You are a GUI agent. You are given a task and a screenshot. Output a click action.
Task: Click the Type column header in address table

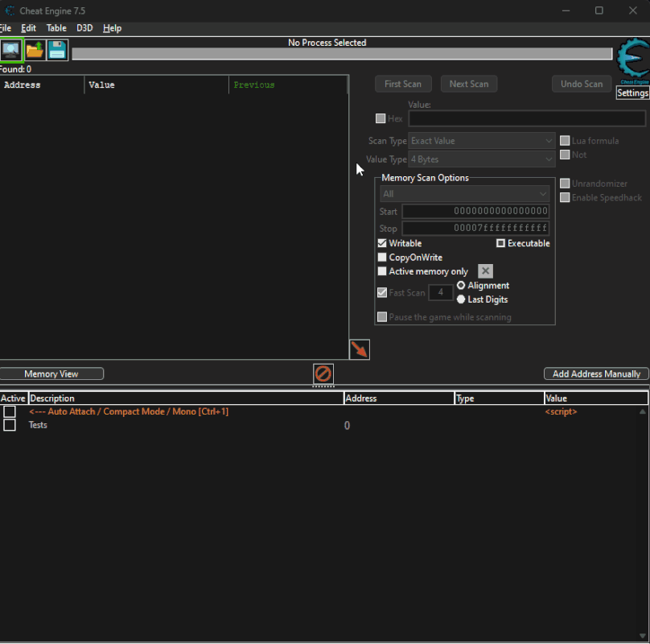click(499, 398)
